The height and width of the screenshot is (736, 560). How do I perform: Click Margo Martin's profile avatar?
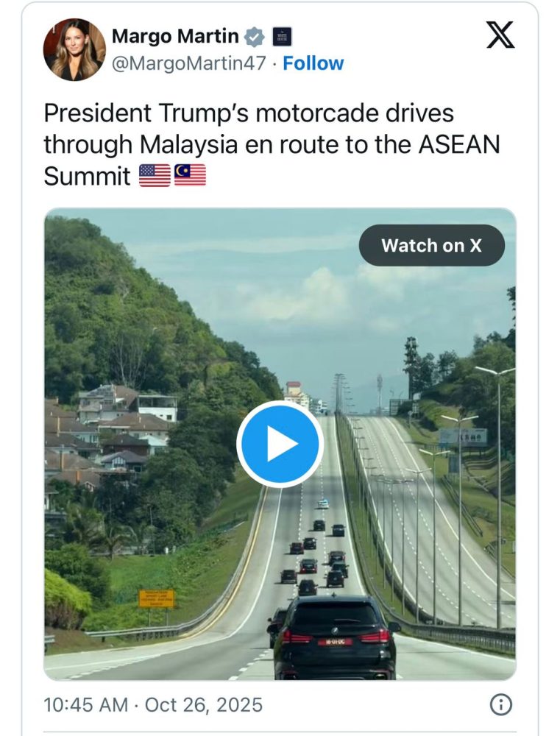pyautogui.click(x=74, y=49)
